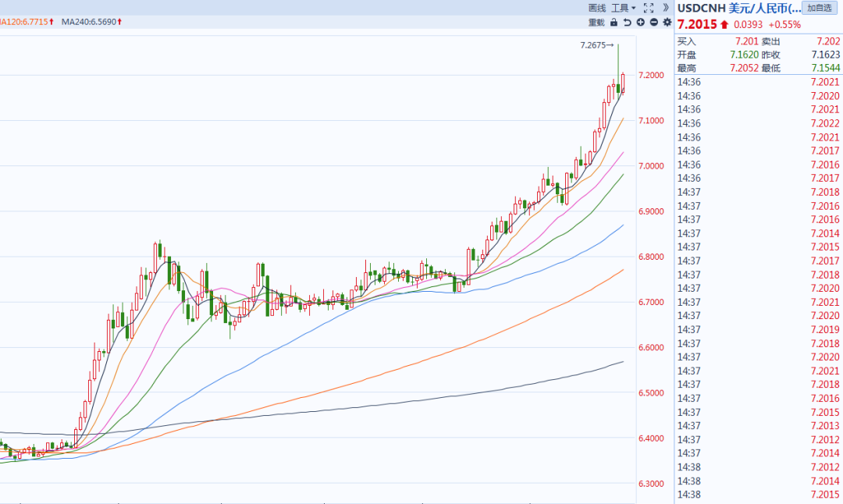Image resolution: width=843 pixels, height=504 pixels.
Task: Click the 6.6000 price axis label
Action: [x=651, y=348]
